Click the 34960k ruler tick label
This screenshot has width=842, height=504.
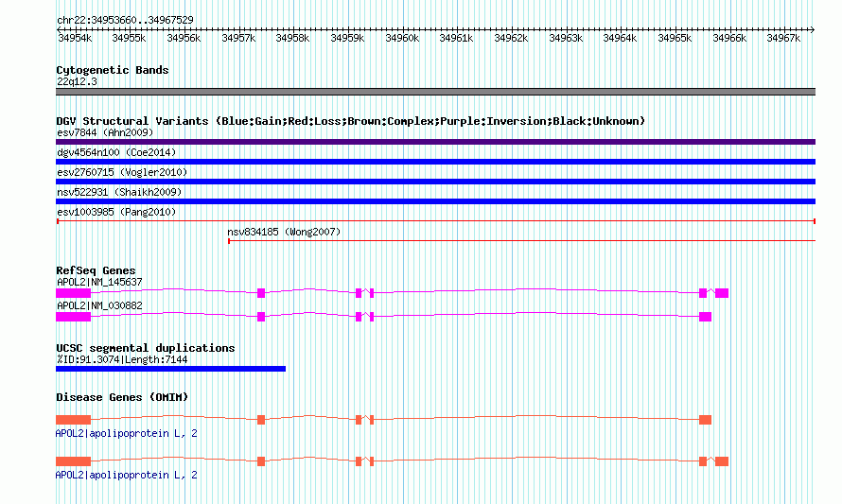(402, 38)
